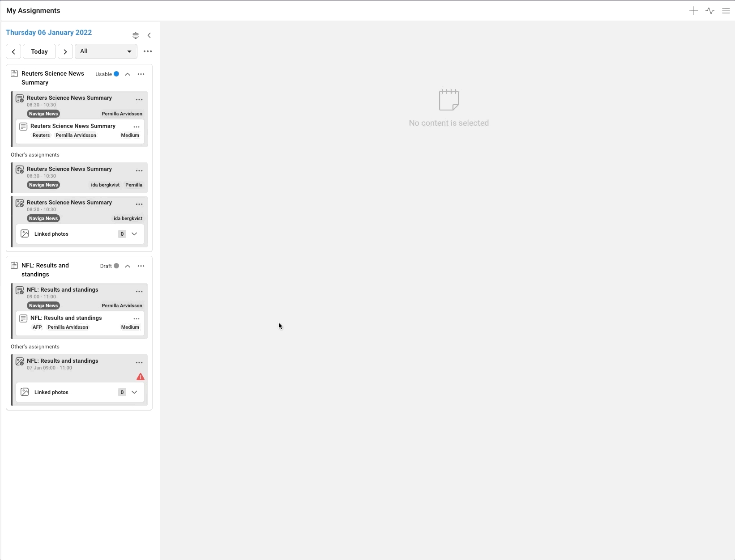Expand Linked photos under Reuters assignment
This screenshot has height=560, width=735.
click(134, 234)
